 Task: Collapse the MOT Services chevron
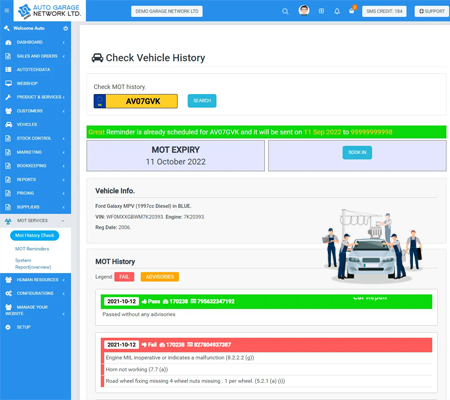[x=63, y=221]
